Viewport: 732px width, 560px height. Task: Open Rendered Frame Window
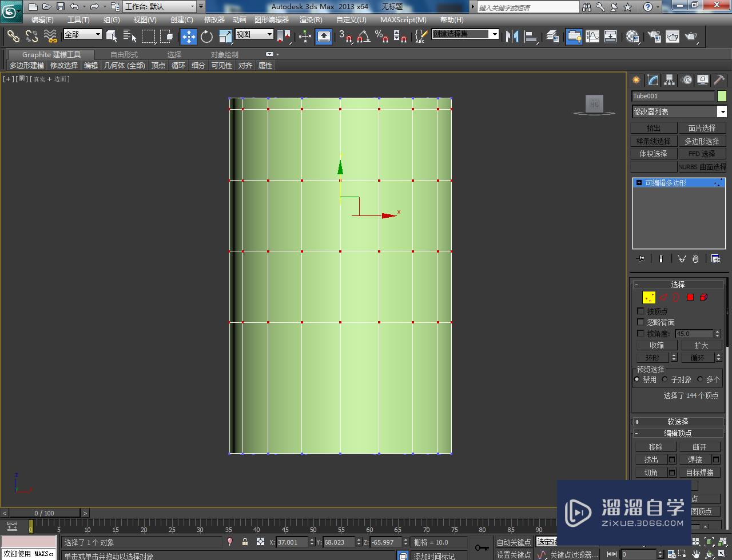(673, 36)
